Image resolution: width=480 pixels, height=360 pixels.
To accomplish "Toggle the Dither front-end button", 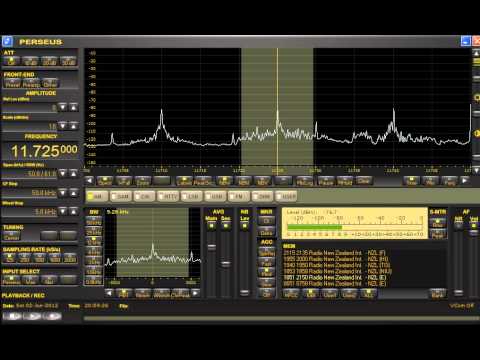I will click(x=50, y=83).
